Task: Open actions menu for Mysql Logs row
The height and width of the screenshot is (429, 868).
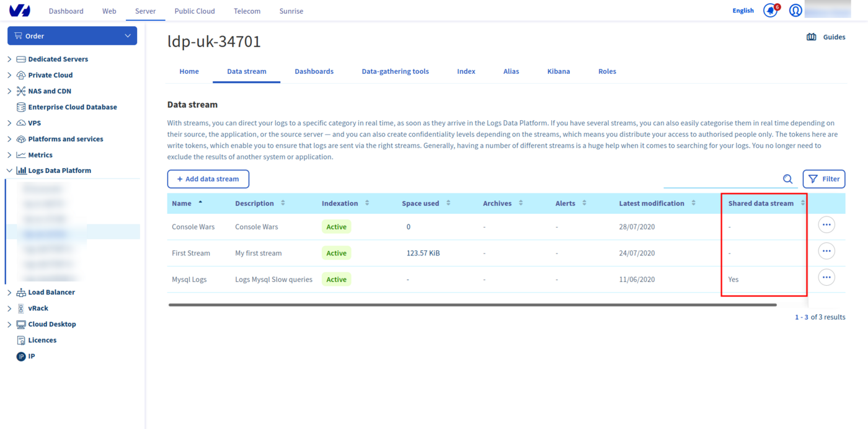Action: click(x=826, y=277)
